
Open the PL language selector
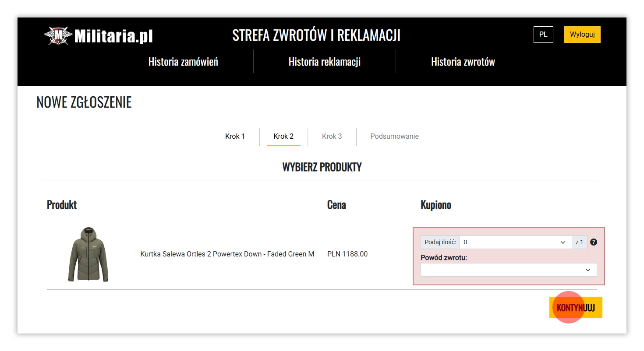(543, 35)
